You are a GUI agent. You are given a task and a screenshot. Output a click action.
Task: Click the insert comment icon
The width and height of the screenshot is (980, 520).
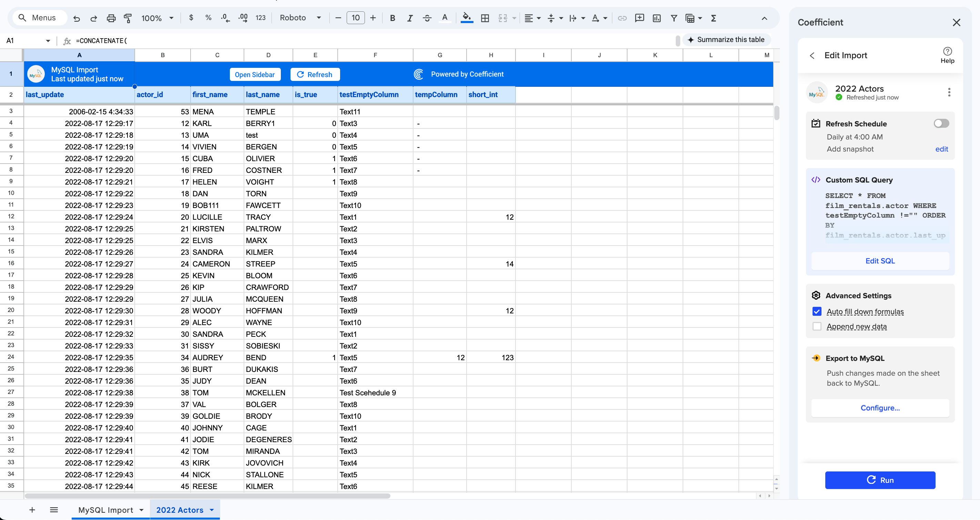pyautogui.click(x=639, y=18)
